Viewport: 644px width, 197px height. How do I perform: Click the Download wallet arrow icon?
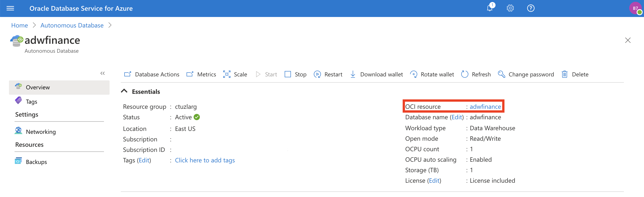(353, 74)
